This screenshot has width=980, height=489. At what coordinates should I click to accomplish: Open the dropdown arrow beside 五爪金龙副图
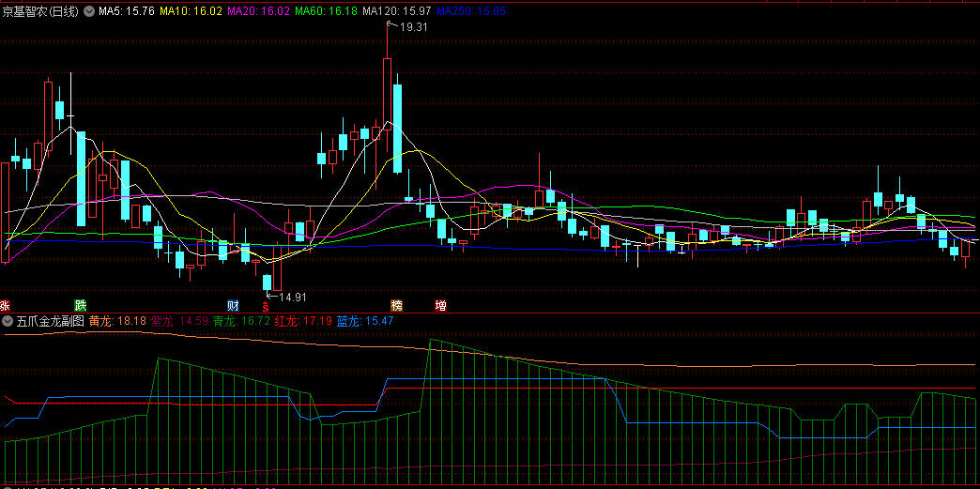(x=8, y=321)
